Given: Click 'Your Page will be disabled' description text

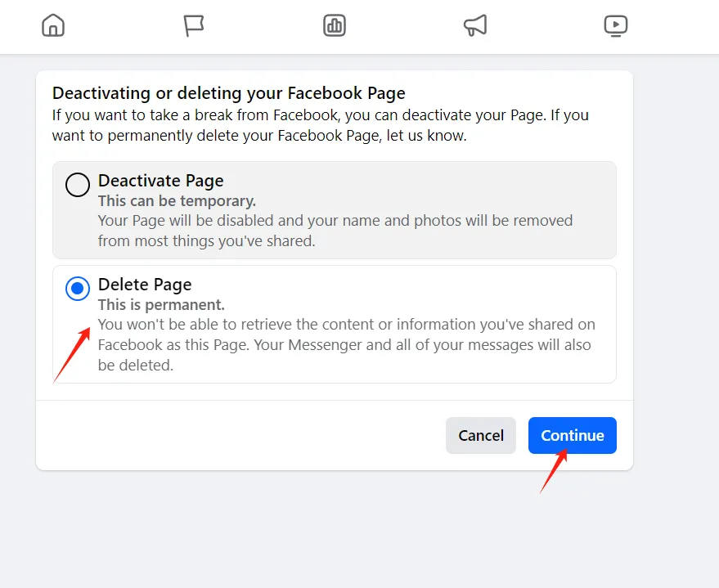Looking at the screenshot, I should [x=335, y=231].
